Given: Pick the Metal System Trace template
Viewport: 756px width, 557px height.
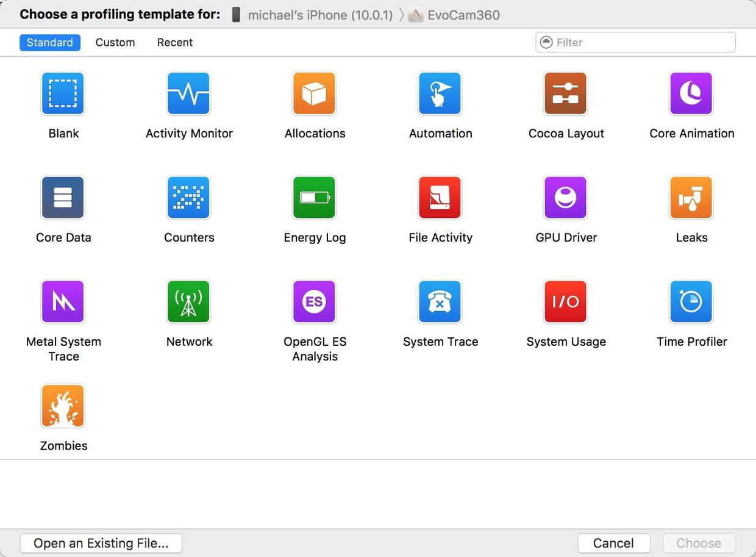Looking at the screenshot, I should [x=63, y=302].
